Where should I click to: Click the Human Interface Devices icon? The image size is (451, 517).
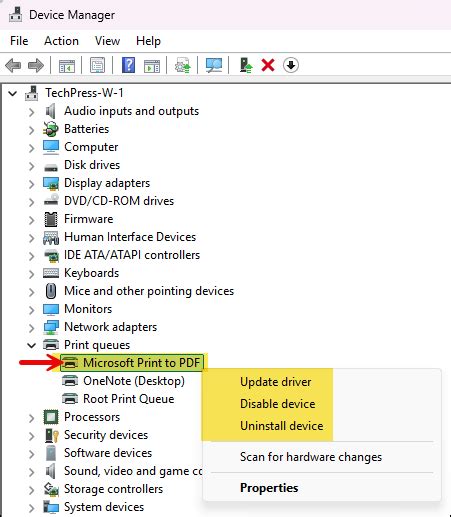coord(51,238)
